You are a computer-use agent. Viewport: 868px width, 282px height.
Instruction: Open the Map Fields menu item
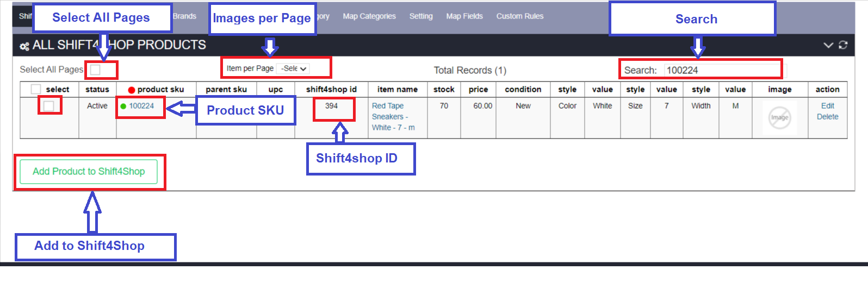(464, 16)
